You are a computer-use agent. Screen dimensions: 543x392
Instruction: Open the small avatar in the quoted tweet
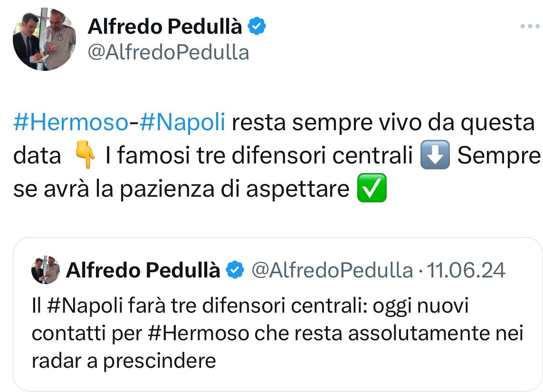click(x=46, y=270)
